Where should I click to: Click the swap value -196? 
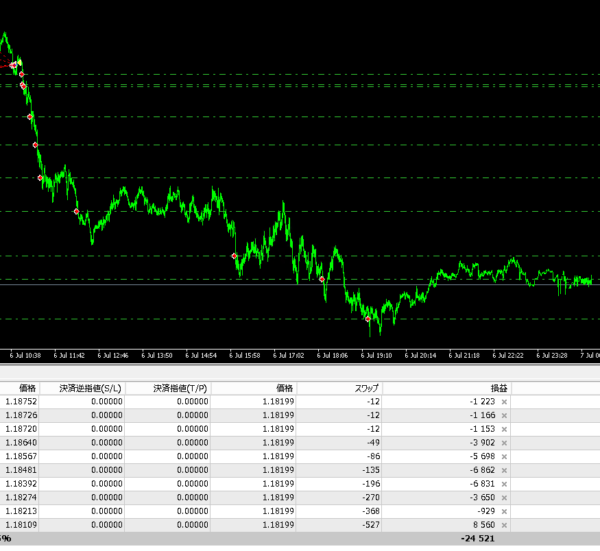click(x=370, y=484)
